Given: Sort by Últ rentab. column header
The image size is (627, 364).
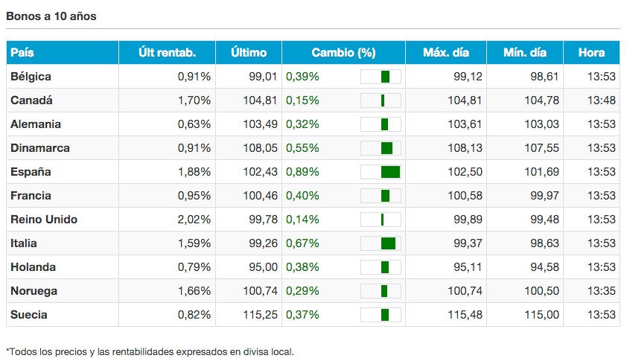Looking at the screenshot, I should point(167,53).
